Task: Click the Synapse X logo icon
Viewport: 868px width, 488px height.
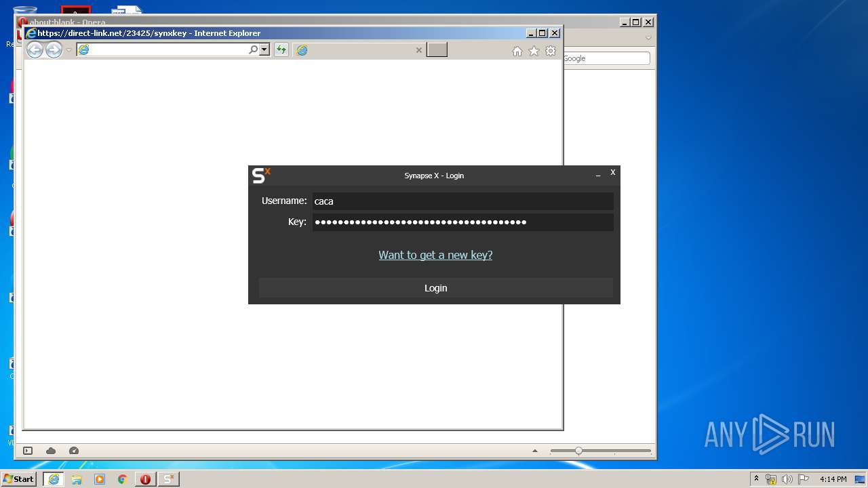Action: pyautogui.click(x=261, y=176)
